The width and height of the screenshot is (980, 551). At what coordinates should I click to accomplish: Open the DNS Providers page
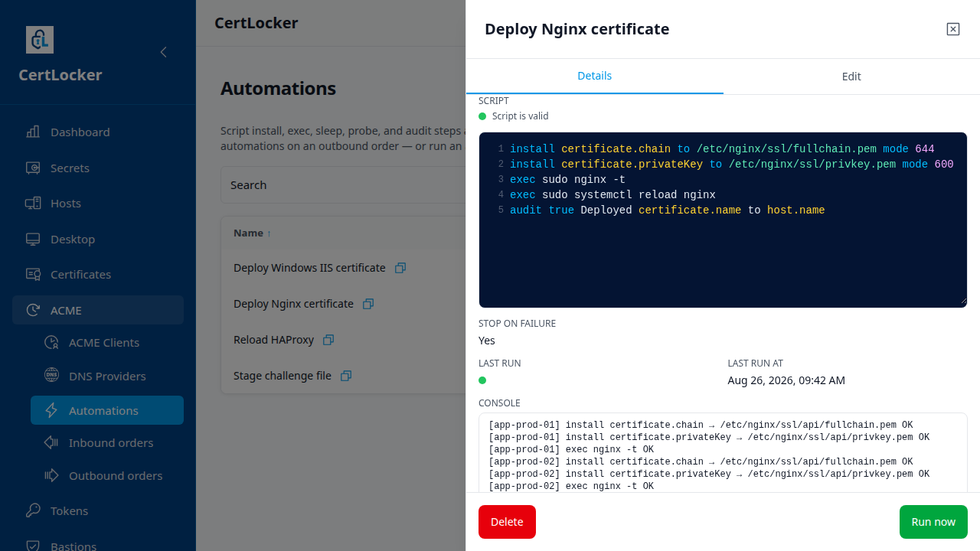[107, 376]
